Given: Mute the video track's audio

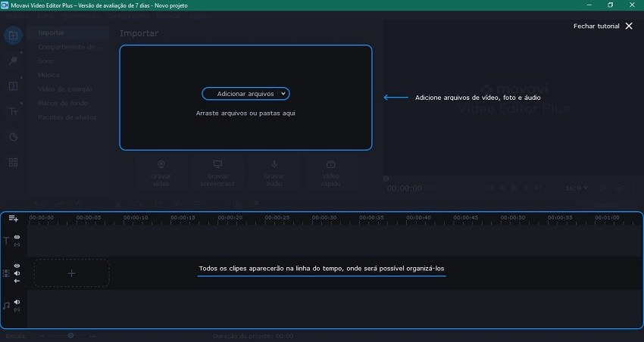Looking at the screenshot, I should tap(17, 274).
